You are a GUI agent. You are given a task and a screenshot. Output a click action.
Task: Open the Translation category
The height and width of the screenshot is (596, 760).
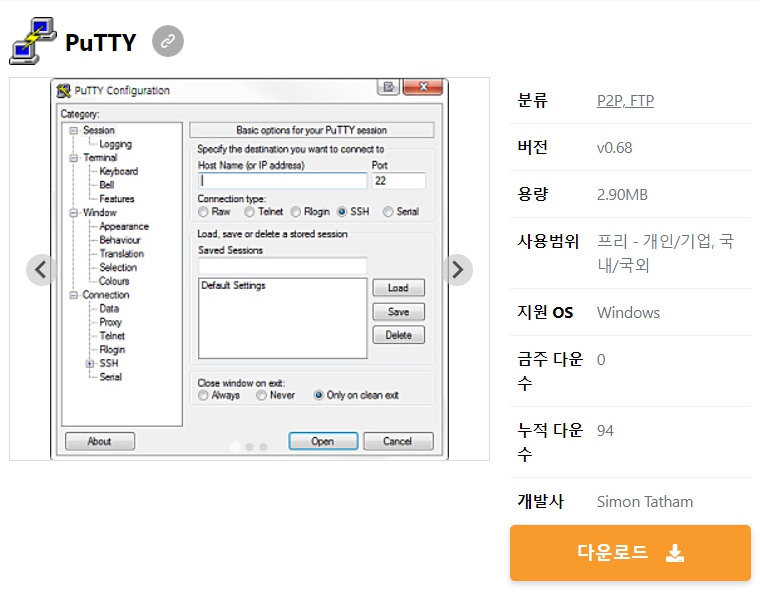(122, 253)
